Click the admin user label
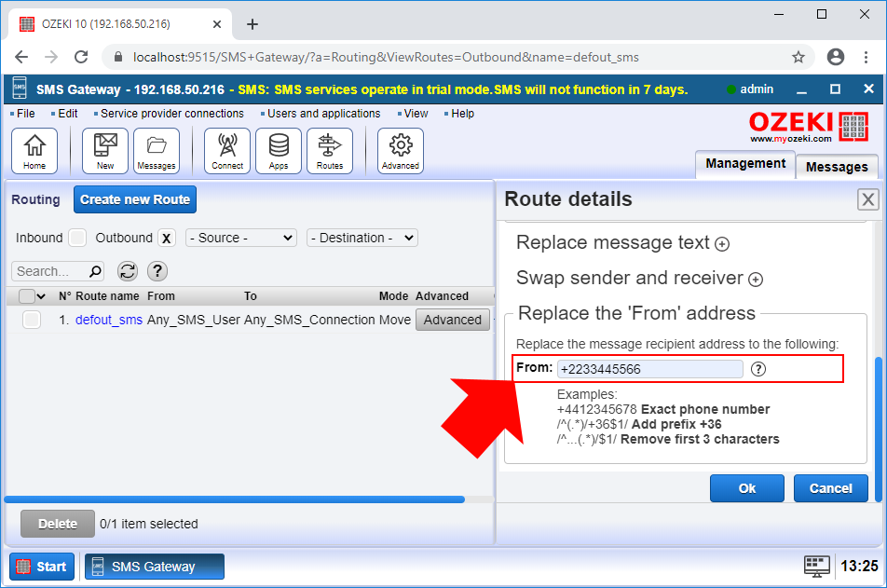 click(757, 89)
